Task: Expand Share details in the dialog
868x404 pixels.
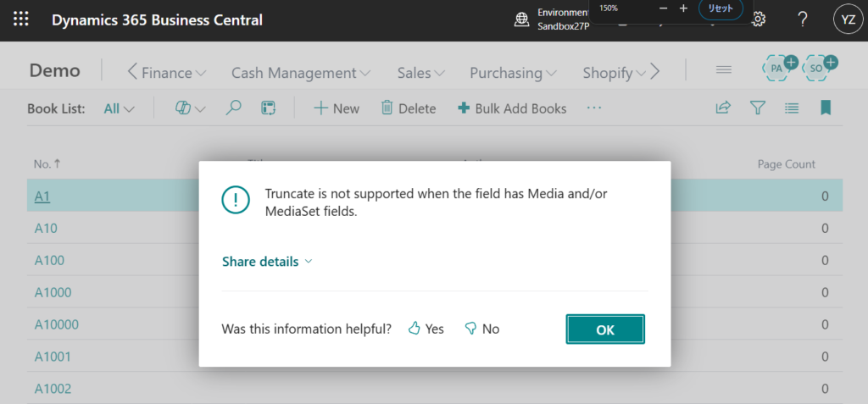Action: 267,262
